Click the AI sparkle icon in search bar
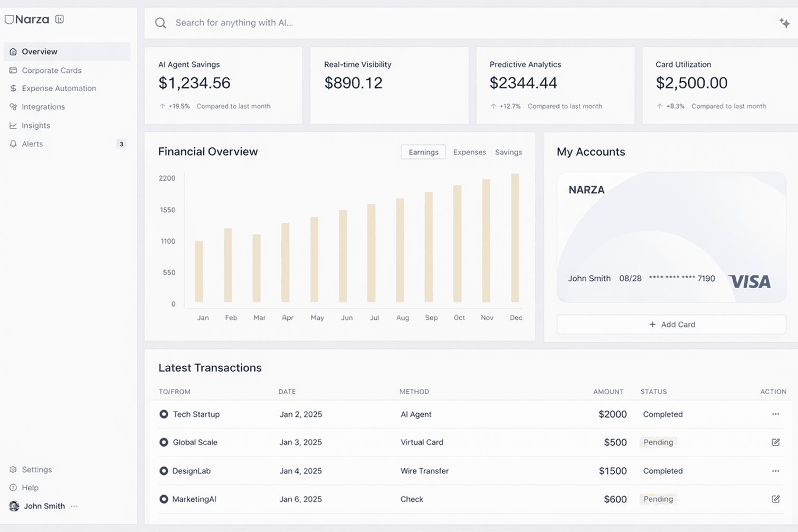Viewport: 798px width, 532px height. click(785, 23)
